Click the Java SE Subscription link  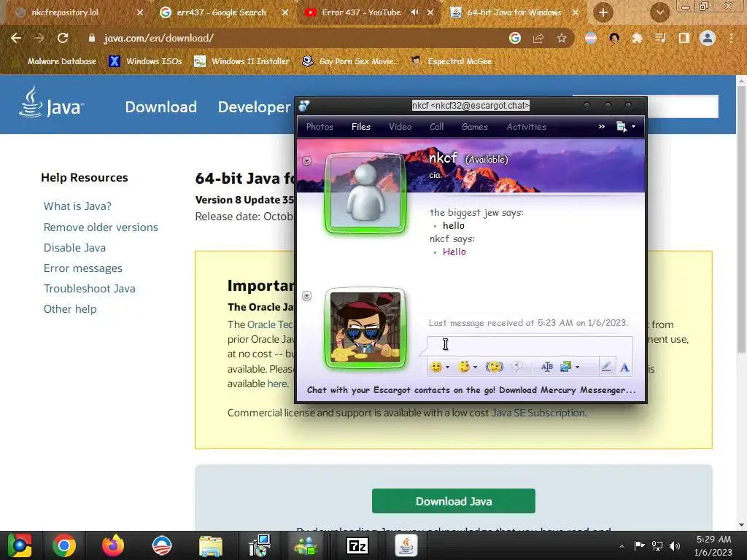(538, 413)
